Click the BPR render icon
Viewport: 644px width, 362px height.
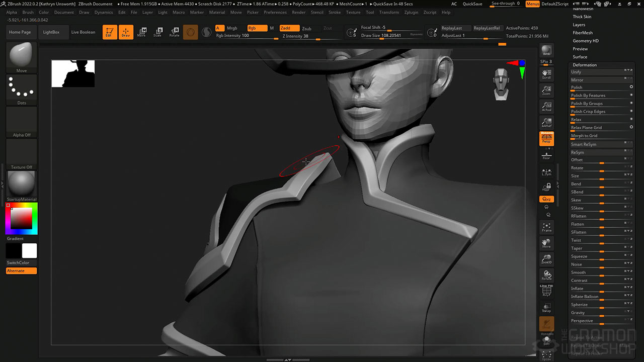point(546,52)
